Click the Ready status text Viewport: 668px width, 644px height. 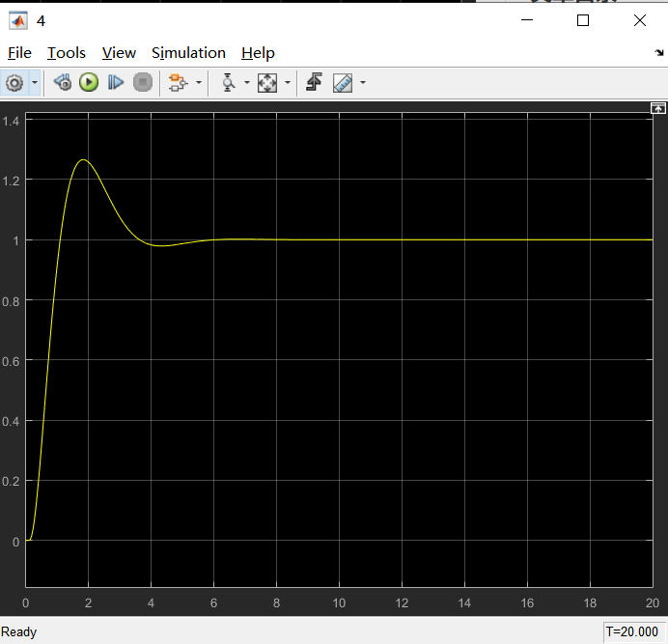click(18, 631)
